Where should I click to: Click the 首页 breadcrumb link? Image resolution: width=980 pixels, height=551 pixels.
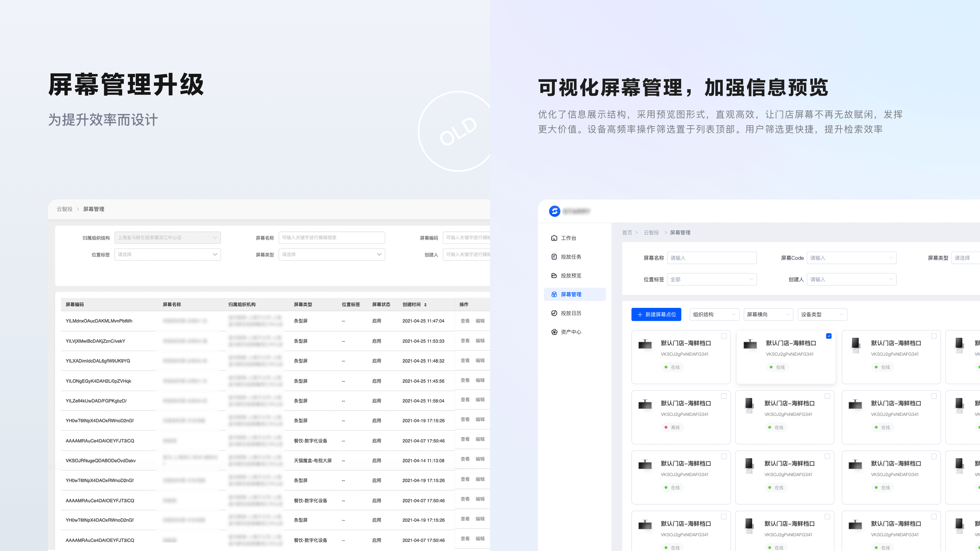point(627,232)
